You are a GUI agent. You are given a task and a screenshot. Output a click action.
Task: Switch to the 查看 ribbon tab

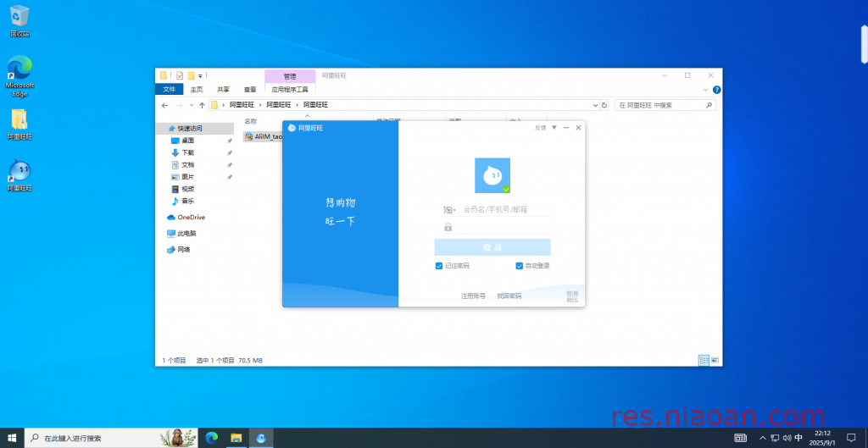click(250, 90)
